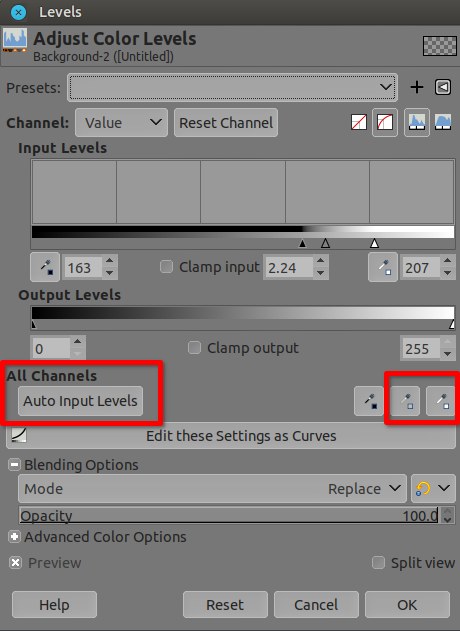The width and height of the screenshot is (460, 631).
Task: Enable the Clamp output checkbox
Action: coord(194,348)
